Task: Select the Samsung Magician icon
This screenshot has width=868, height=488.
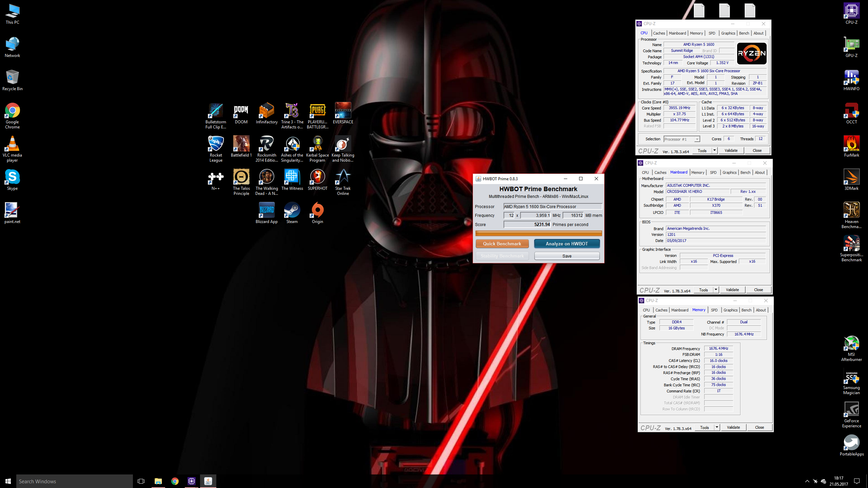Action: [851, 381]
